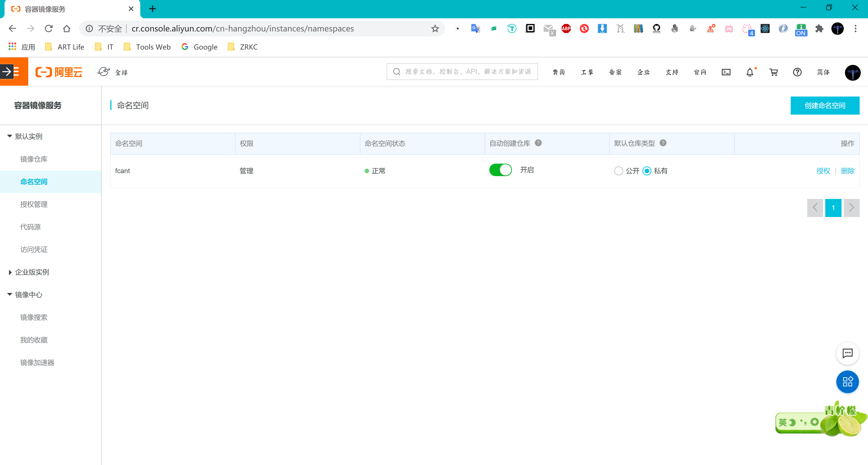Screen dimensions: 868x465
Task: Open 镜像仓库 in the sidebar
Action: (x=34, y=159)
